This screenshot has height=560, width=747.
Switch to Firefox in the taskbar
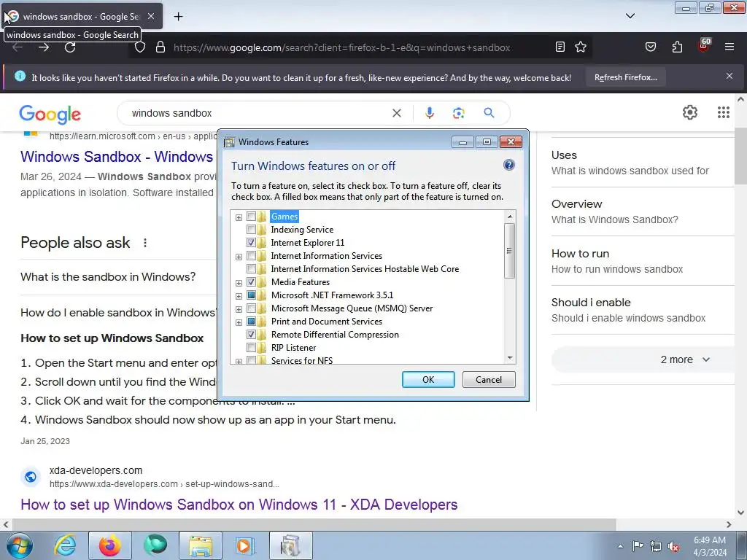[x=109, y=545]
